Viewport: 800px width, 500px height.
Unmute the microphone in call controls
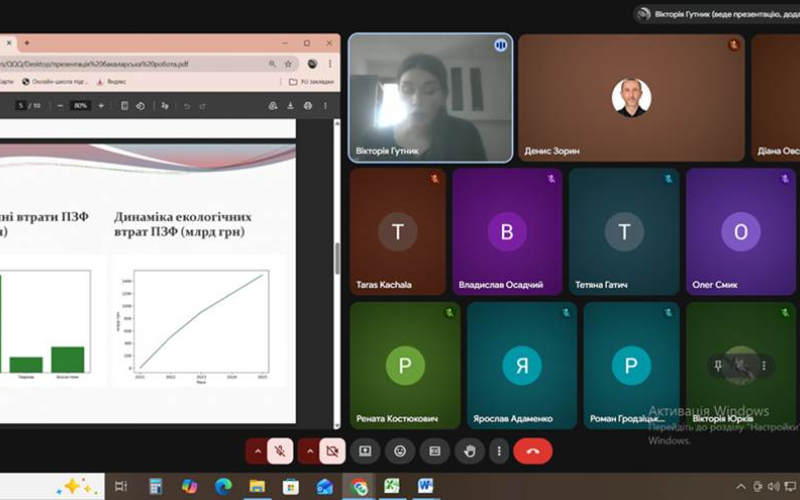280,451
